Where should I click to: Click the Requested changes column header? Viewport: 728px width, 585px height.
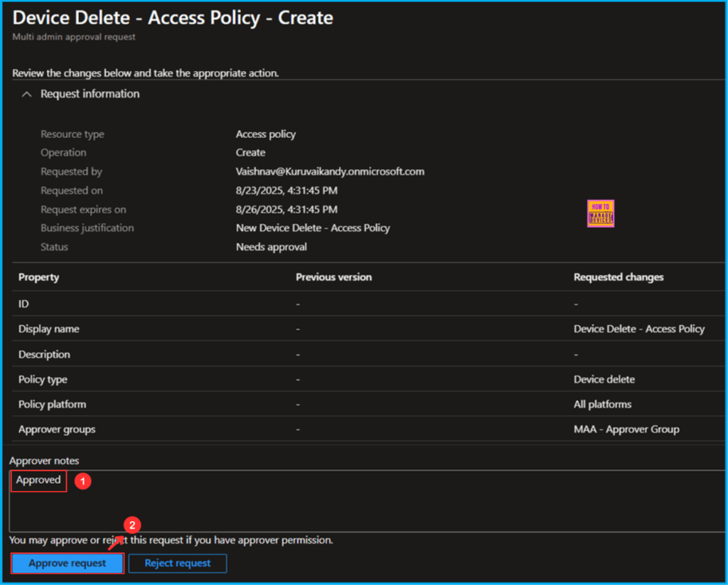pos(619,277)
